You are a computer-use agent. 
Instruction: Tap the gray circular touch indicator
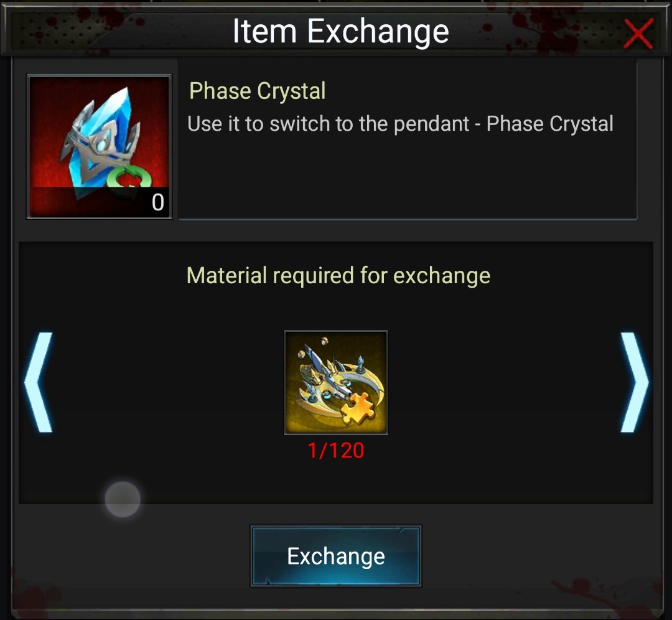123,499
